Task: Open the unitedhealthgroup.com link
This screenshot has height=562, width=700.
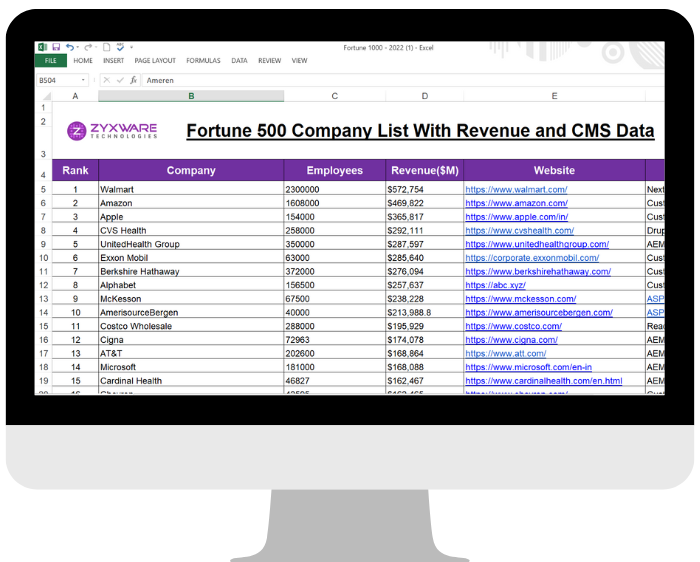Action: (x=537, y=244)
